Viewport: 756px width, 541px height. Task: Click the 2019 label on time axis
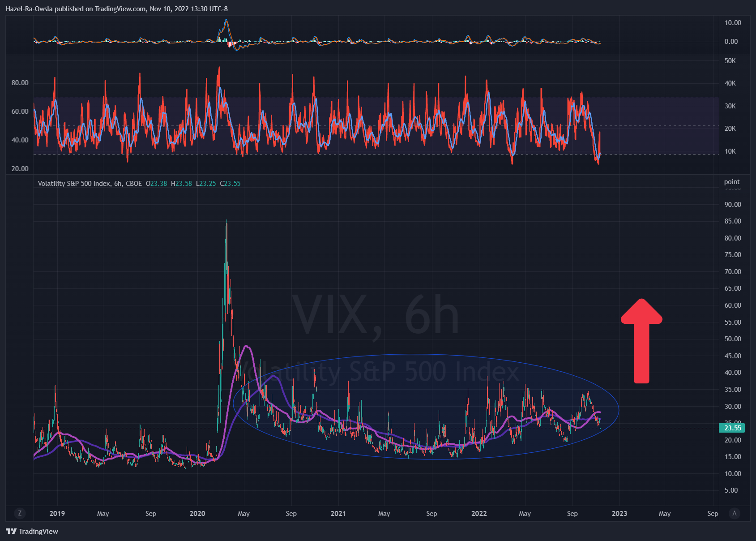pyautogui.click(x=57, y=513)
